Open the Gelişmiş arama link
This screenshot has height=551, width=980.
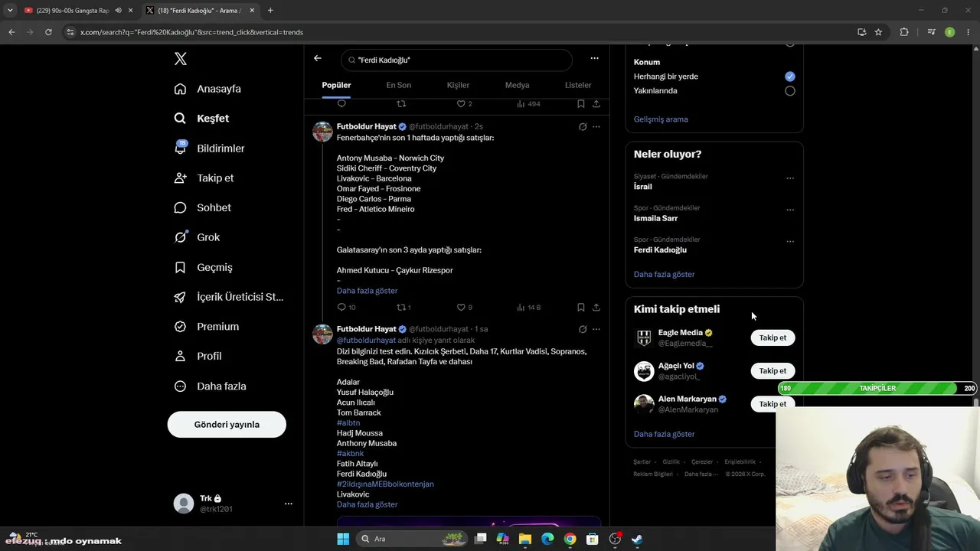[x=661, y=119]
